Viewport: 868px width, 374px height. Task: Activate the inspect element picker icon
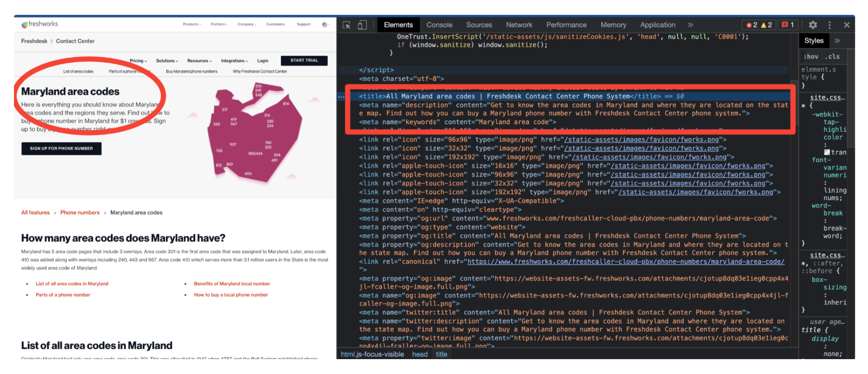coord(347,25)
